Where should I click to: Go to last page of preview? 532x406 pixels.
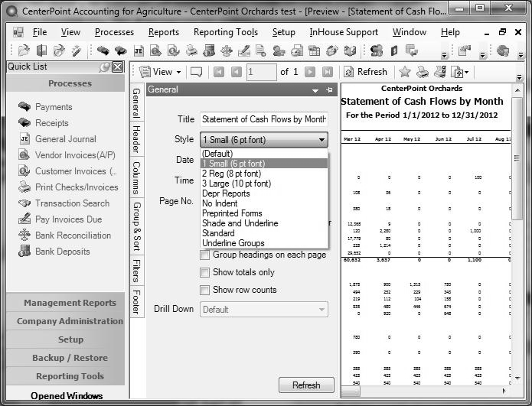[x=328, y=72]
